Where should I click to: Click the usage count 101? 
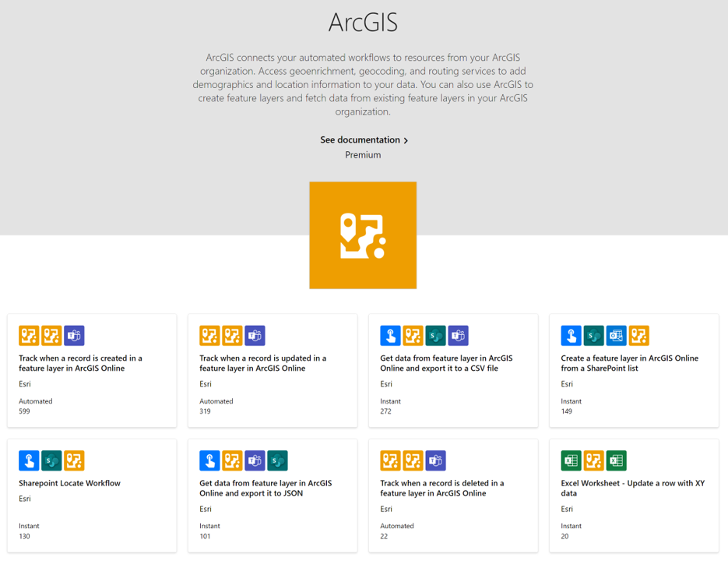(205, 536)
